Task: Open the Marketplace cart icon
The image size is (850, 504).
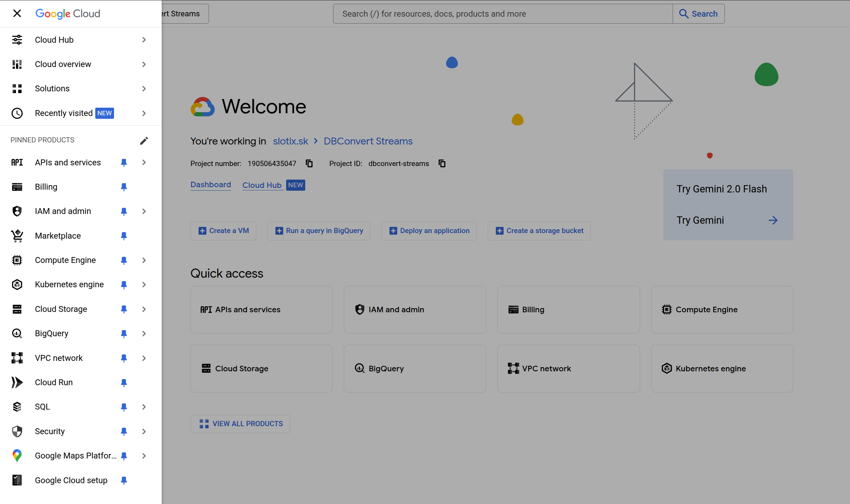Action: pyautogui.click(x=17, y=236)
